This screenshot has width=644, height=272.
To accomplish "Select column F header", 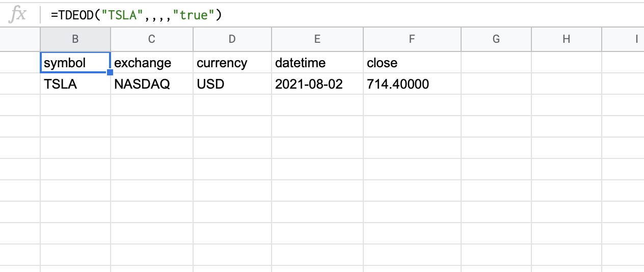I will pyautogui.click(x=412, y=39).
